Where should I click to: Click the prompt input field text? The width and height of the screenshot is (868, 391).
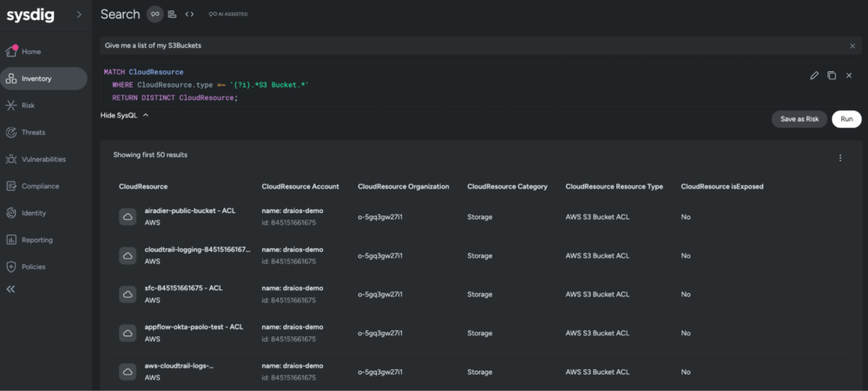tap(153, 46)
